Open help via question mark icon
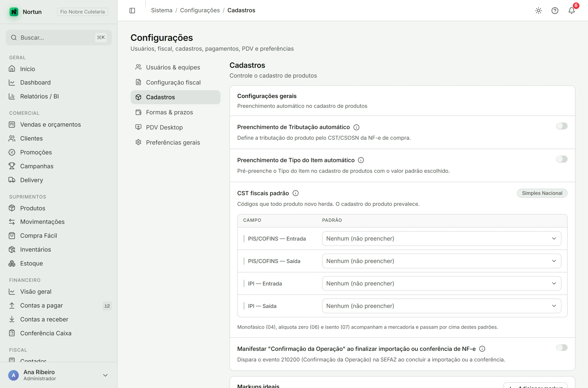The width and height of the screenshot is (588, 388). pyautogui.click(x=555, y=10)
